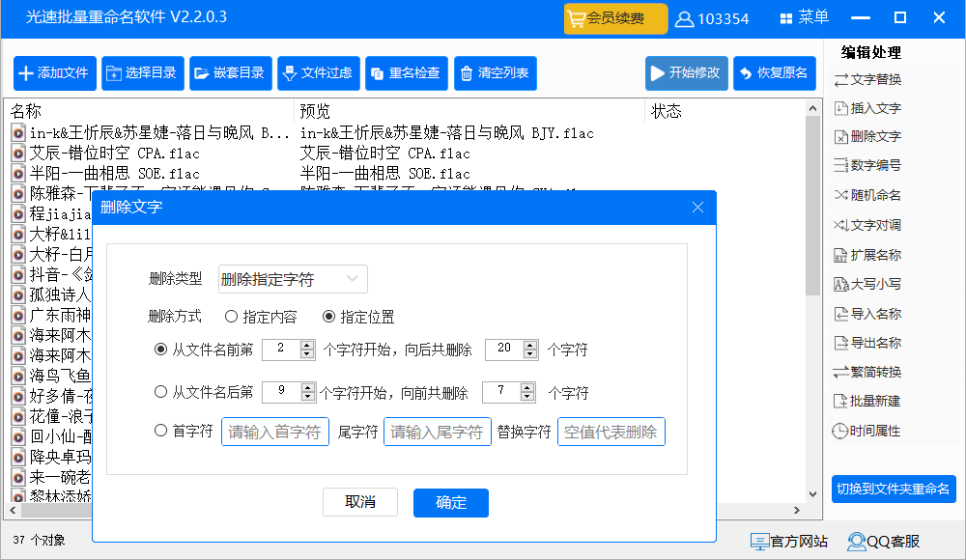The width and height of the screenshot is (966, 560).
Task: Click 取消 to cancel the dialog
Action: 360,502
